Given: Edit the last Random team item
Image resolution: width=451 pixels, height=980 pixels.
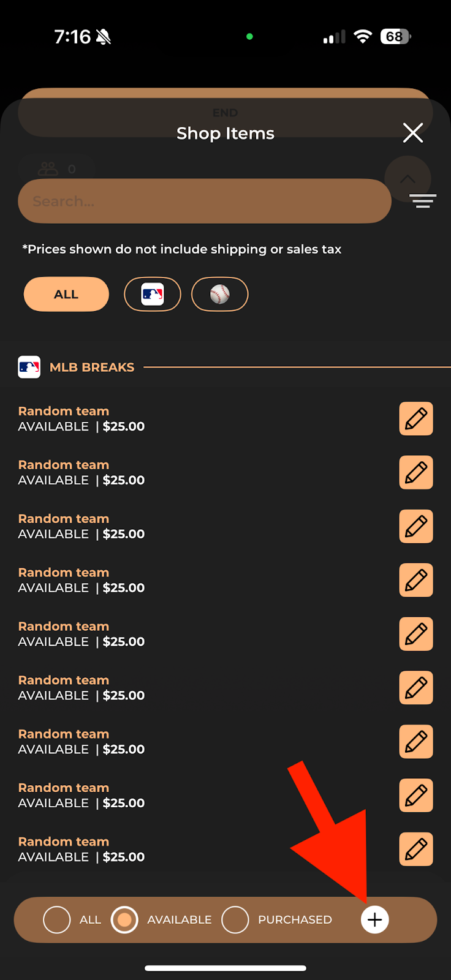Looking at the screenshot, I should (x=416, y=850).
